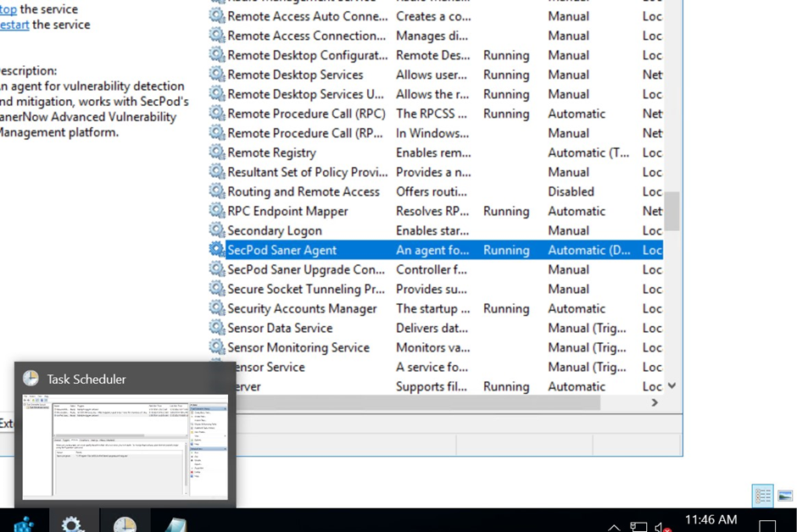Viewport: 797px width, 532px height.
Task: Click the Running status of Security Accounts Manager
Action: tap(506, 308)
